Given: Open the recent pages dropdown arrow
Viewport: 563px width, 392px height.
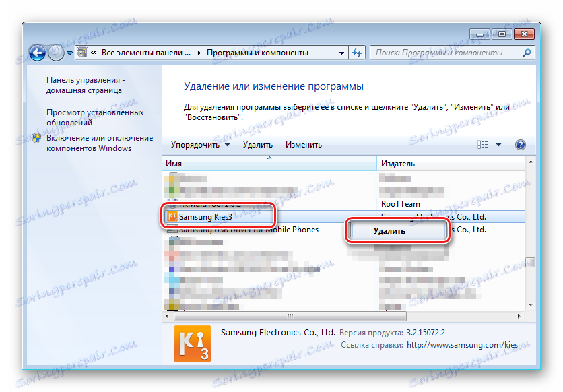Looking at the screenshot, I should (x=69, y=53).
